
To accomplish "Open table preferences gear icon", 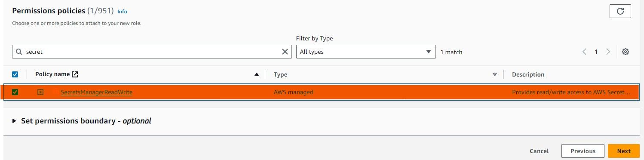I will pyautogui.click(x=626, y=52).
